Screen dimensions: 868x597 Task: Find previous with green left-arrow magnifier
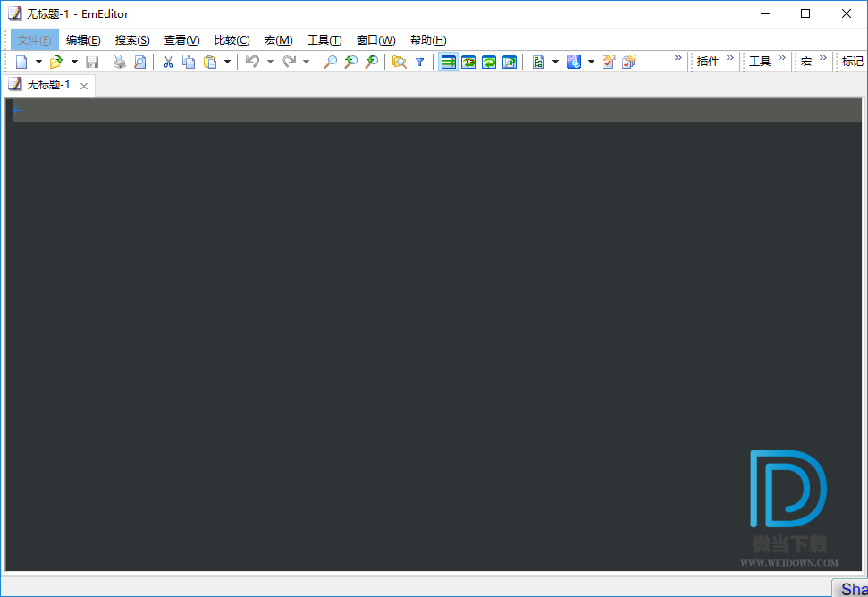351,62
